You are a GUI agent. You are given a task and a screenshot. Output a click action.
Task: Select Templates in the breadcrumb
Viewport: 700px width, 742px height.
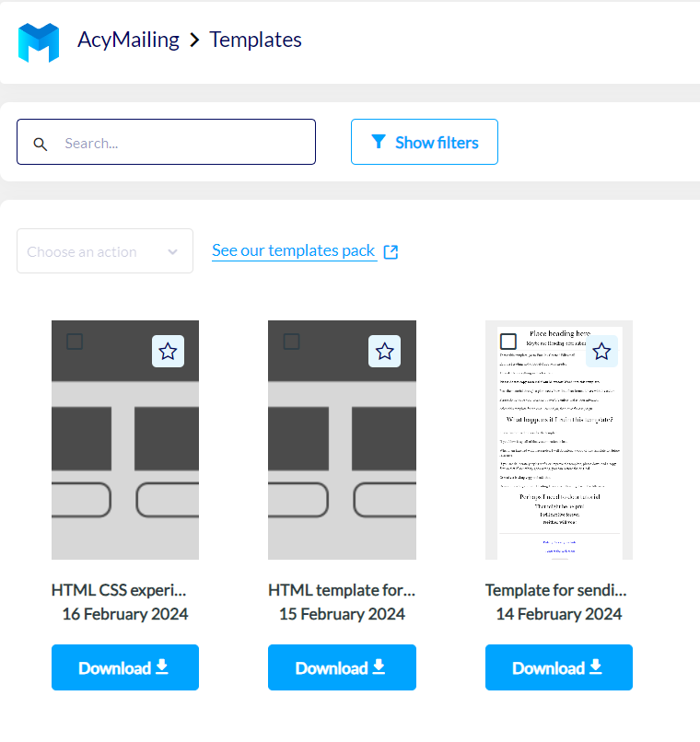(255, 41)
